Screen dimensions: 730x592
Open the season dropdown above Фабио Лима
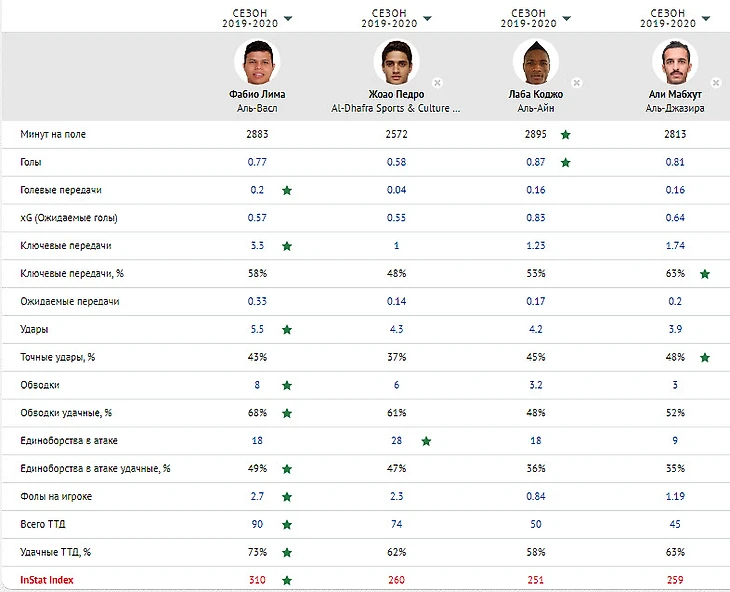click(x=288, y=18)
